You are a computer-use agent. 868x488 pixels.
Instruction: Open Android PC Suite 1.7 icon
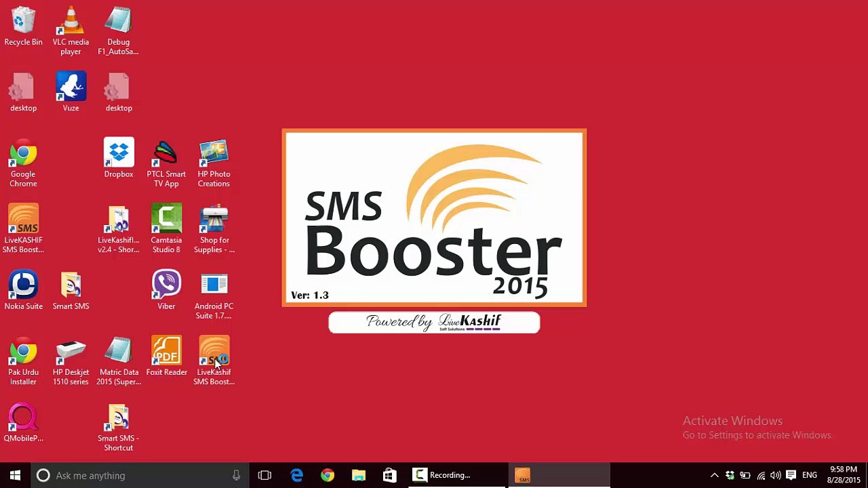(x=214, y=296)
